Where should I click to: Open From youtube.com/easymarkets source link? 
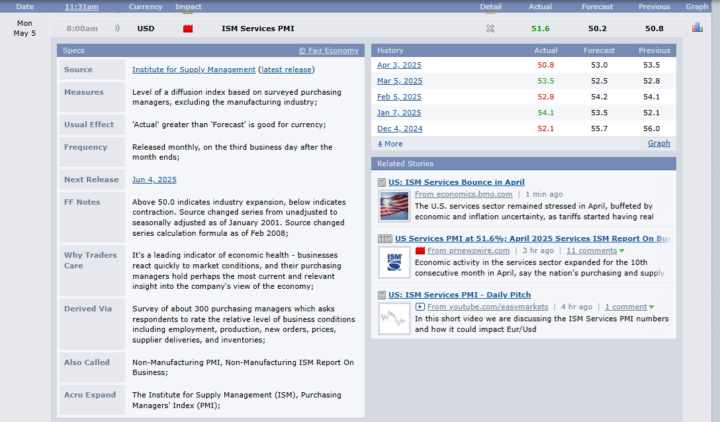[x=488, y=307]
